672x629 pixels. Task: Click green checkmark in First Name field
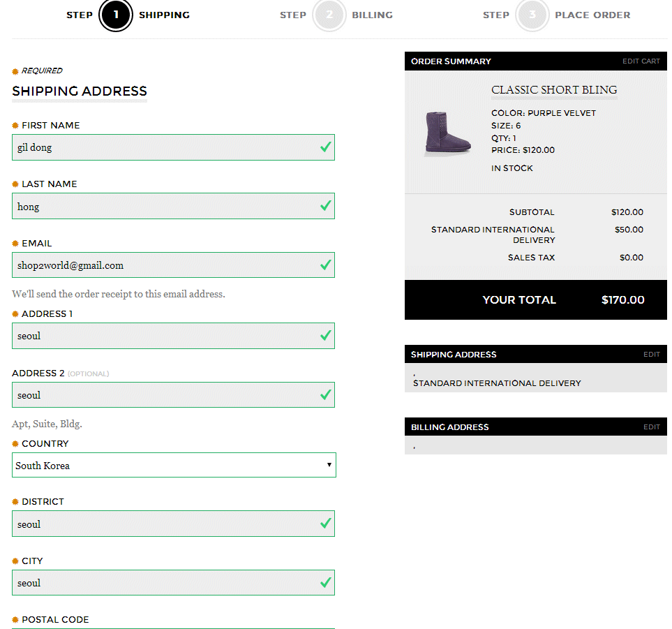coord(325,147)
